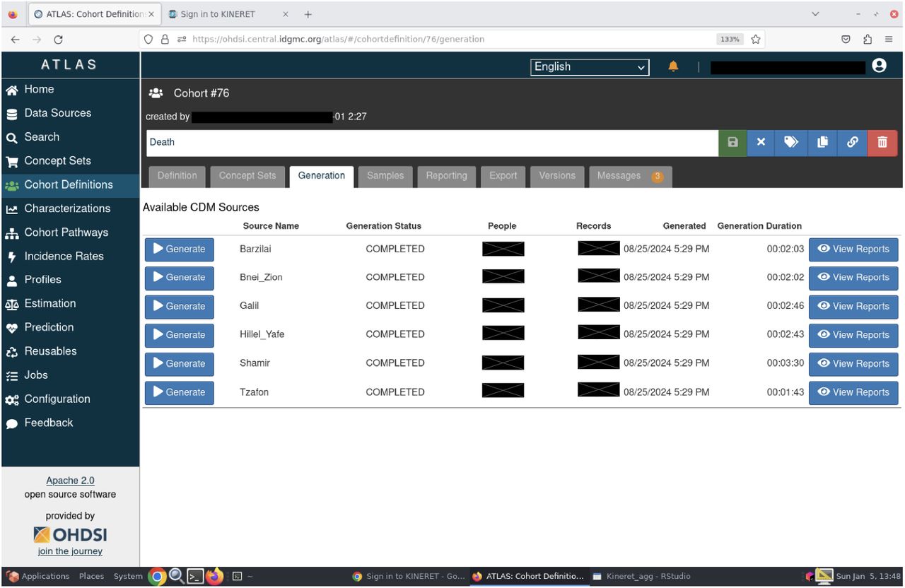Select Cohort Definitions in the sidebar
Image resolution: width=905 pixels, height=588 pixels.
[70, 185]
